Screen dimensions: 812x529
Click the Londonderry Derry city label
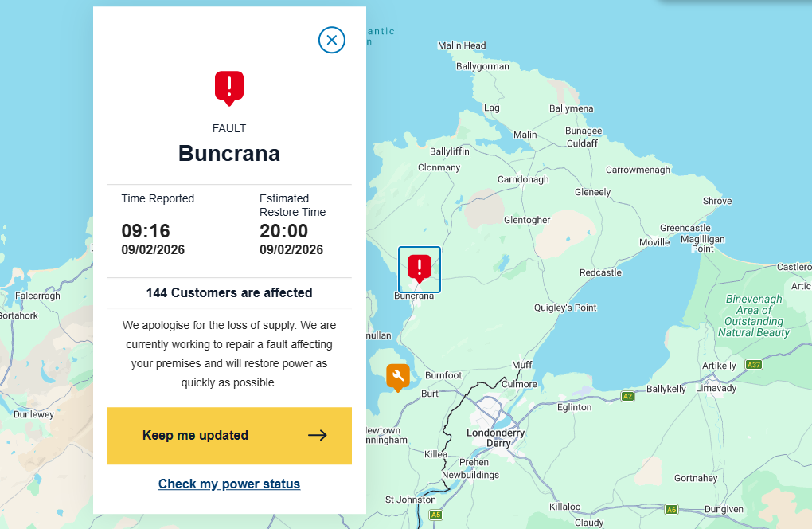(x=495, y=438)
